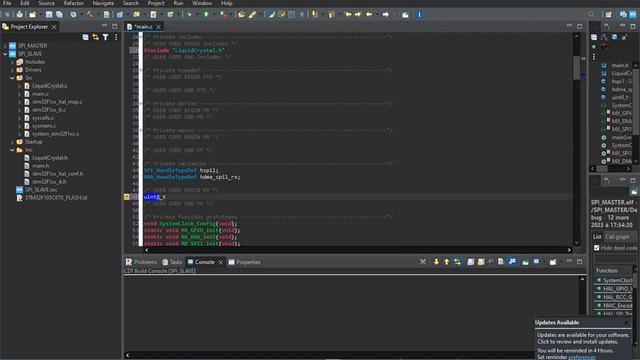Expand the Startup folder
Viewport: 640px width, 360px height.
click(x=12, y=142)
